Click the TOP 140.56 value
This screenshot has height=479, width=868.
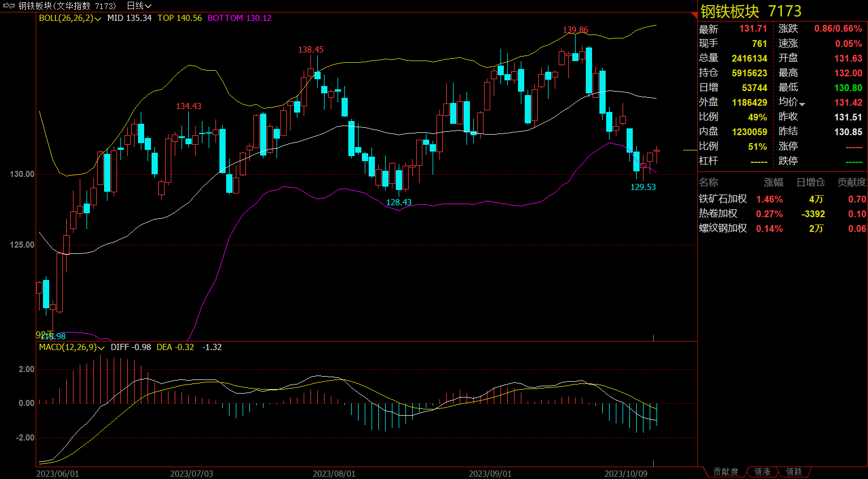pyautogui.click(x=180, y=18)
